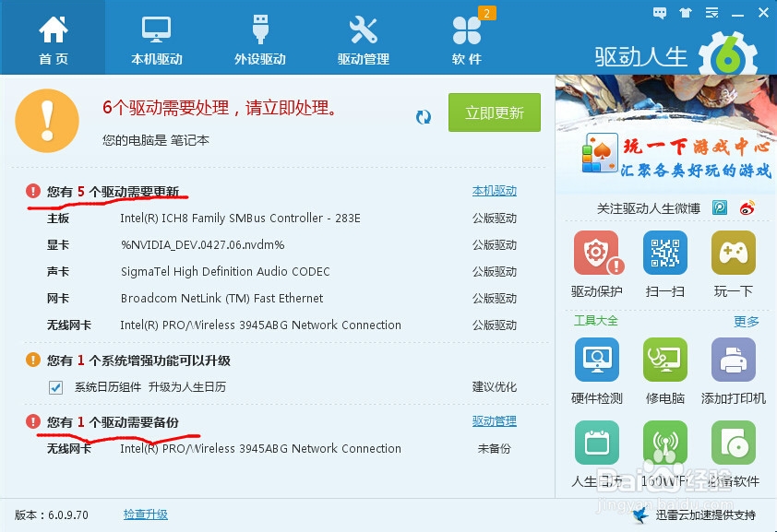Click the 未备份 status text

(494, 449)
